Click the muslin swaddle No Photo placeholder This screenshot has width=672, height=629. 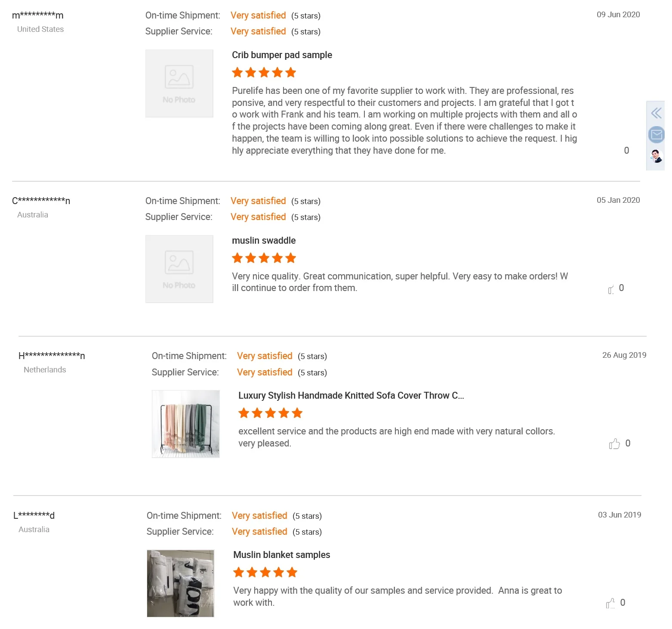(179, 269)
